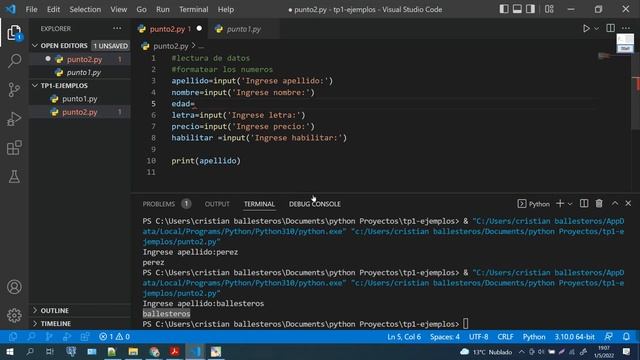Expand the Outline section
640x360 pixels.
pos(80,310)
